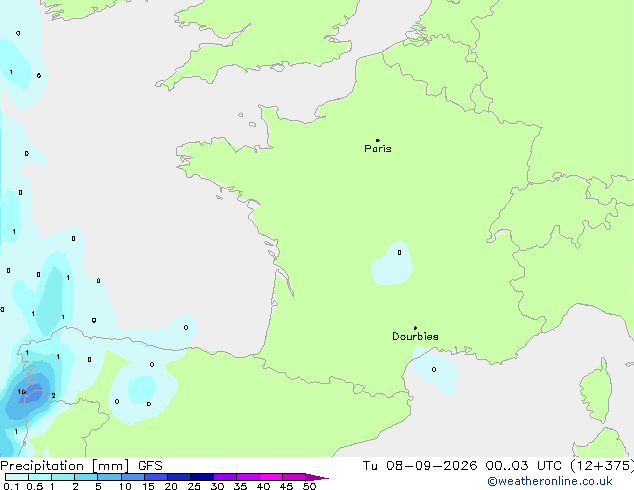Pick the 25 mm dark navy legend swatch
The height and width of the screenshot is (490, 634).
pyautogui.click(x=202, y=477)
